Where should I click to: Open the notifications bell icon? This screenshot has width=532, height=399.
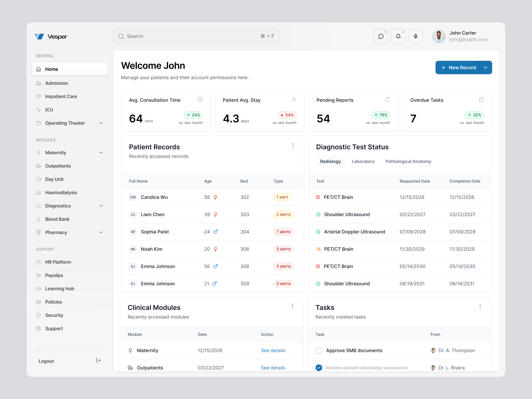click(398, 36)
